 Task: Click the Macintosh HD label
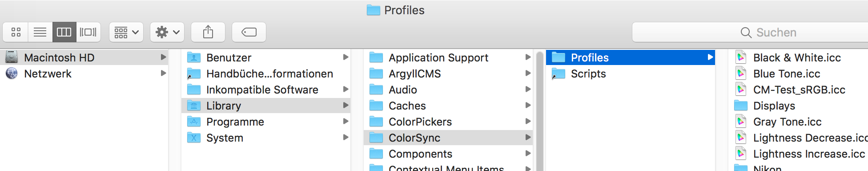tap(59, 57)
